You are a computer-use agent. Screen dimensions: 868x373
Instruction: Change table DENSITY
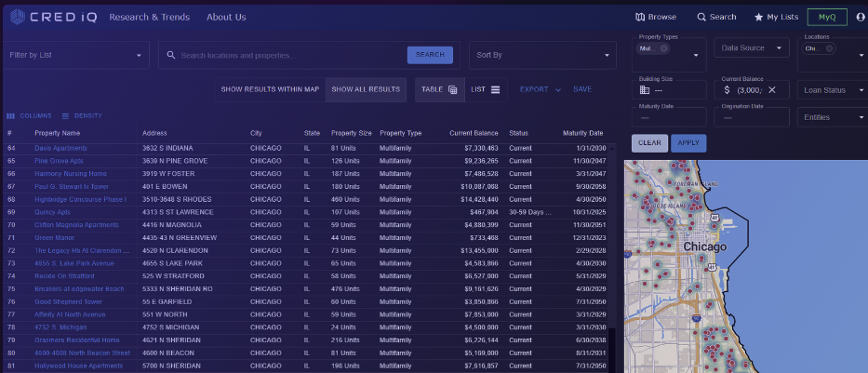81,116
